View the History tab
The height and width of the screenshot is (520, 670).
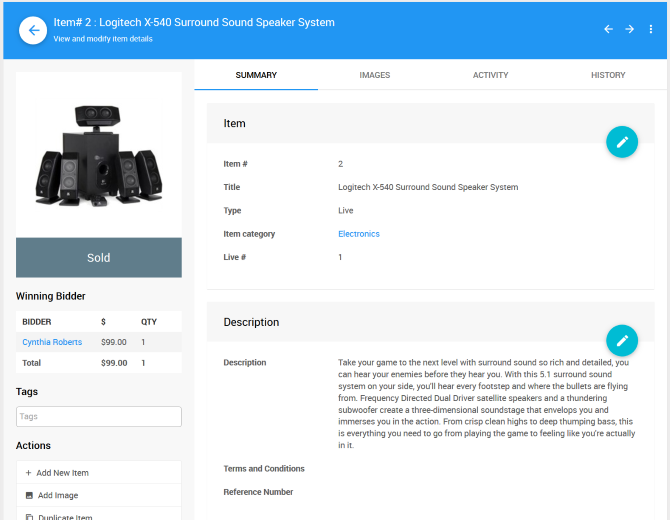click(608, 75)
